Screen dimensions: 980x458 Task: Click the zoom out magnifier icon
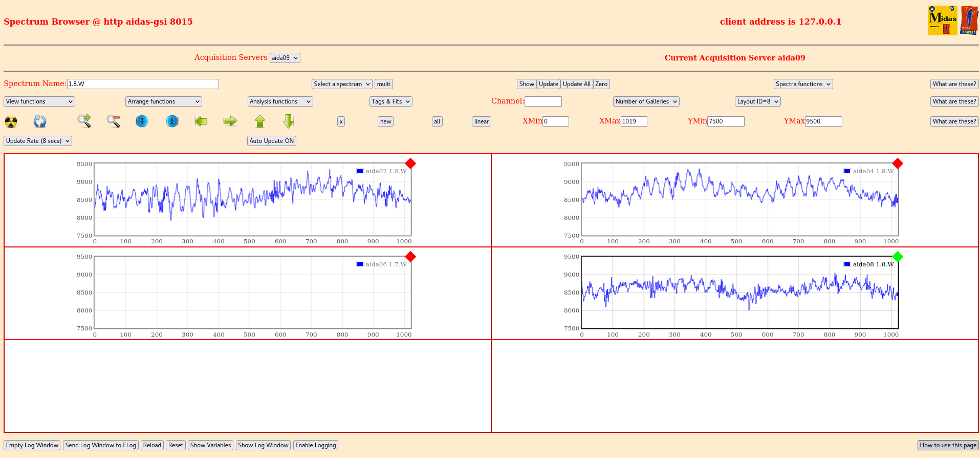(x=113, y=121)
